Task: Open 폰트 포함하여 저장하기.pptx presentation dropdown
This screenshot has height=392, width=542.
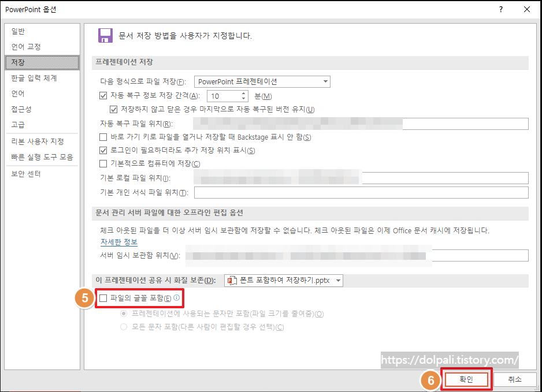Action: pyautogui.click(x=284, y=281)
